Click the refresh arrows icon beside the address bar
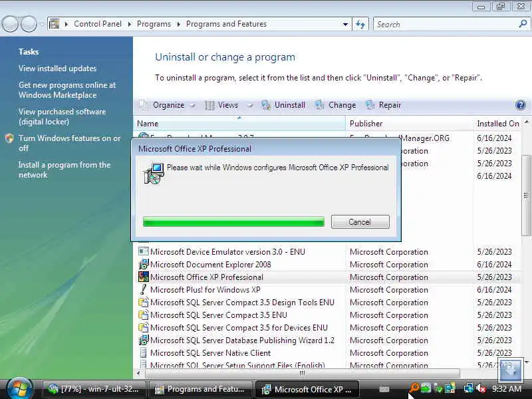The image size is (532, 399). click(360, 24)
